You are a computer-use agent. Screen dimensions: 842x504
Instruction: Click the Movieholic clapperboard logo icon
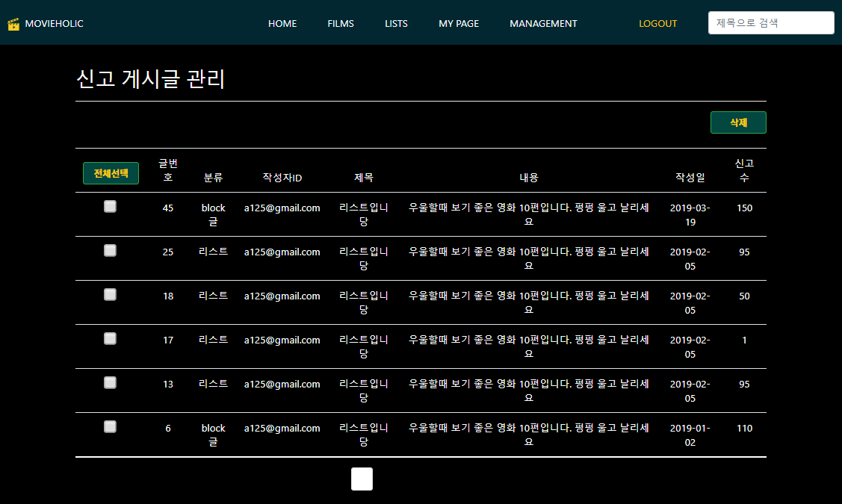13,24
